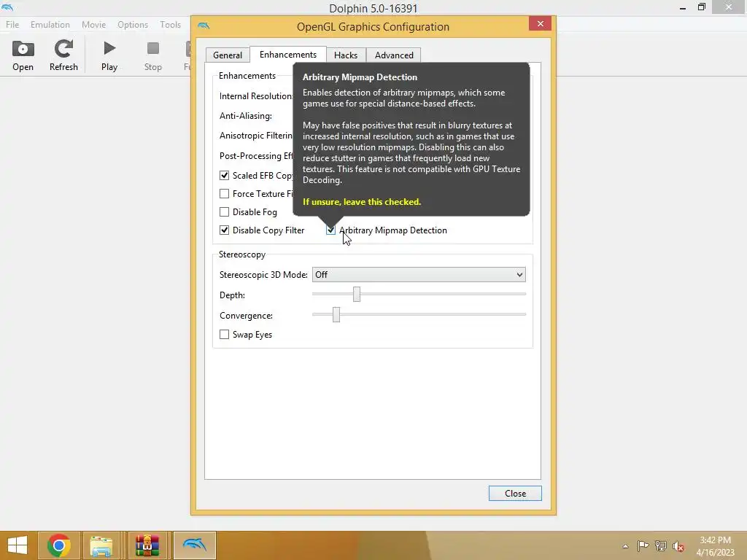Open the Movie menu
The width and height of the screenshot is (747, 560).
(x=93, y=25)
